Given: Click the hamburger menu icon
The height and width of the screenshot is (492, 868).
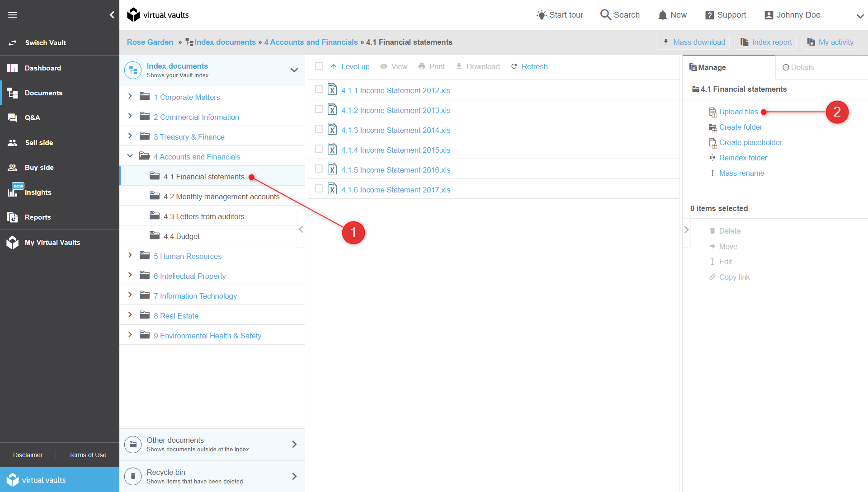Looking at the screenshot, I should click(x=13, y=15).
